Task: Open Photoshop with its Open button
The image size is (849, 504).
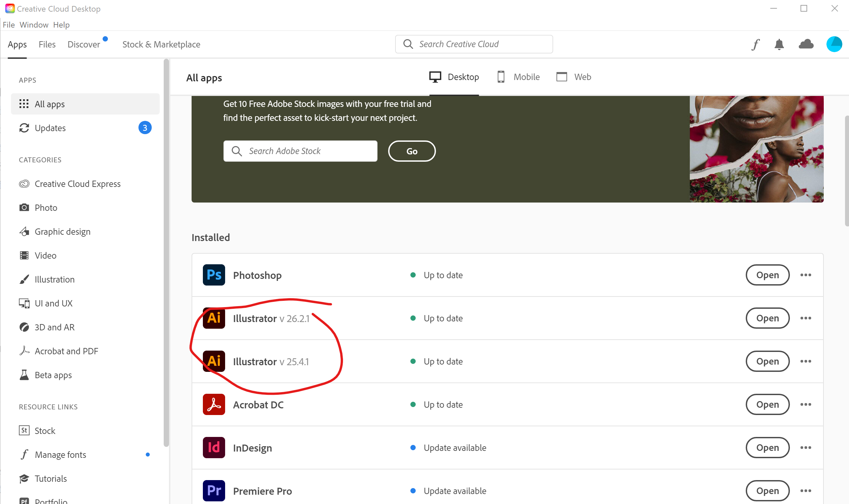Action: 767,275
